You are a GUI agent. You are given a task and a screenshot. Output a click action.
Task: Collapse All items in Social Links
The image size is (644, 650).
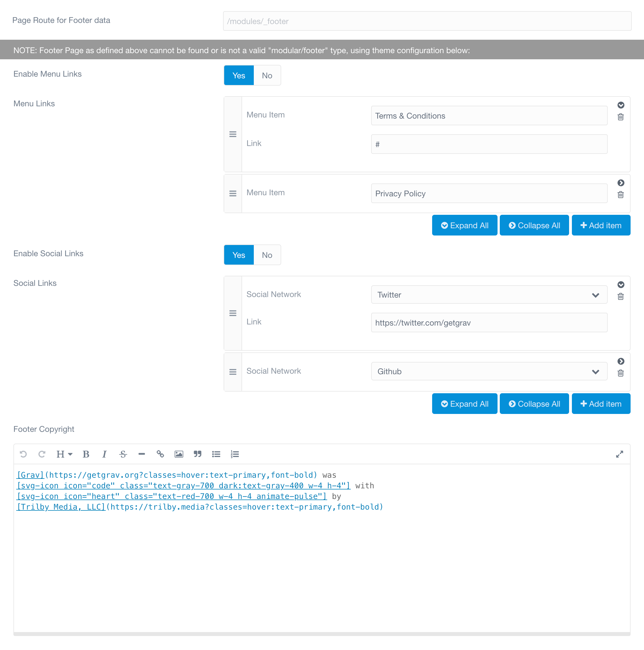pos(534,404)
